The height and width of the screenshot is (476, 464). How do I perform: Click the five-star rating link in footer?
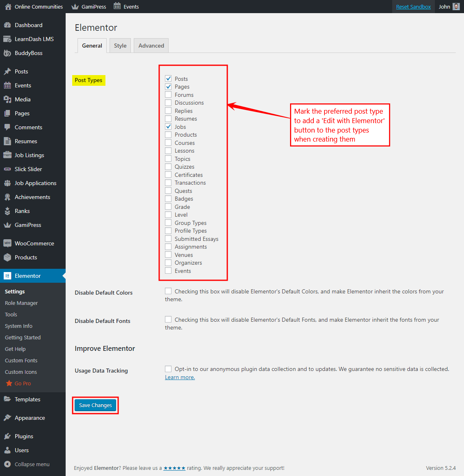(174, 468)
